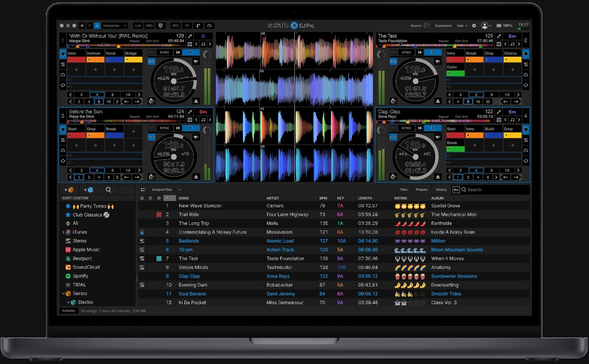Viewport: 589px width, 364px height.
Task: Click the Autoplay button
Action: [68, 311]
